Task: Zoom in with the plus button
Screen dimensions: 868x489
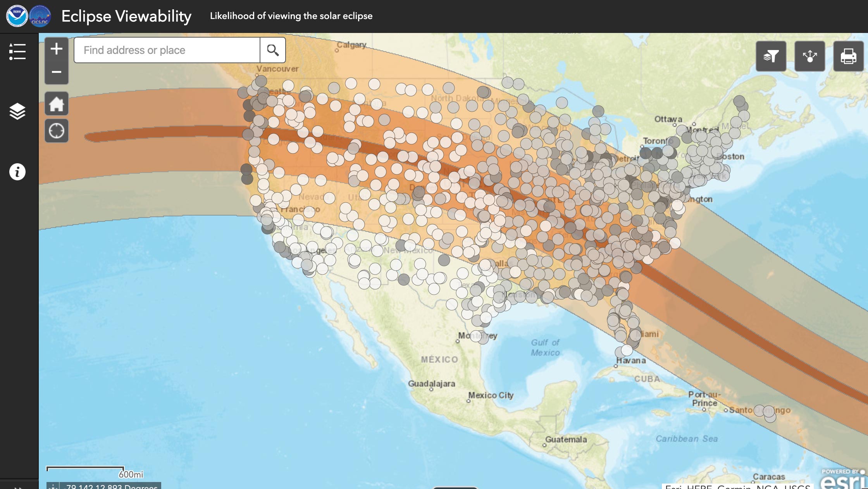Action: [57, 49]
